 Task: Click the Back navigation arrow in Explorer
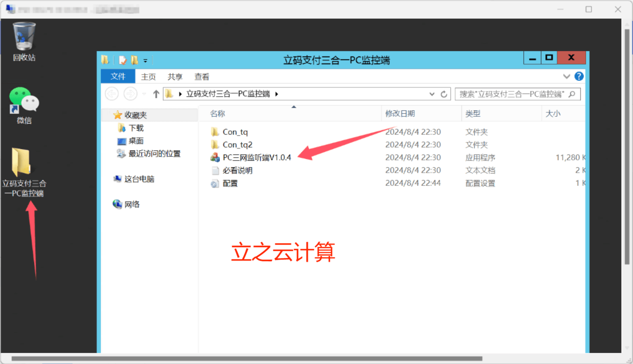pos(112,94)
